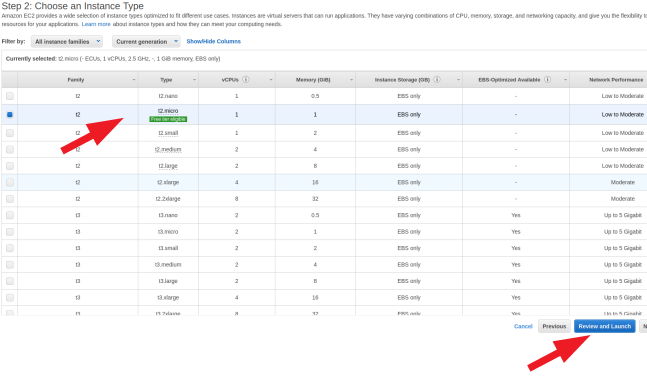This screenshot has width=647, height=384.
Task: Select the t3.medium instance checkbox
Action: point(10,264)
